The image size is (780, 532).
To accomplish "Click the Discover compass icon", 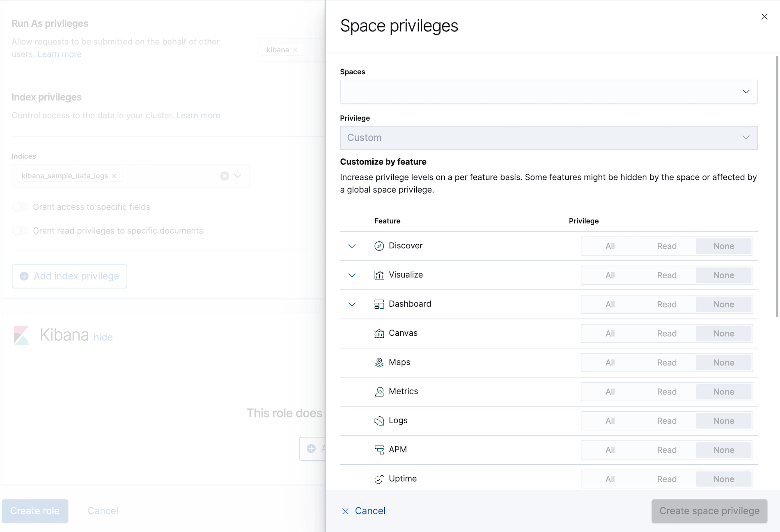I will 379,245.
